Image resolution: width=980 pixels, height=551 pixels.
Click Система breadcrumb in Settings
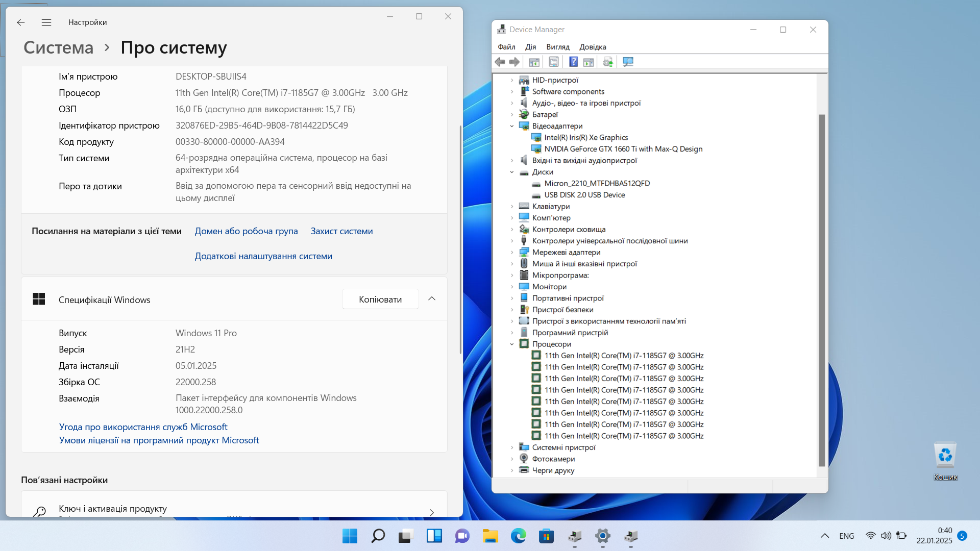tap(58, 47)
